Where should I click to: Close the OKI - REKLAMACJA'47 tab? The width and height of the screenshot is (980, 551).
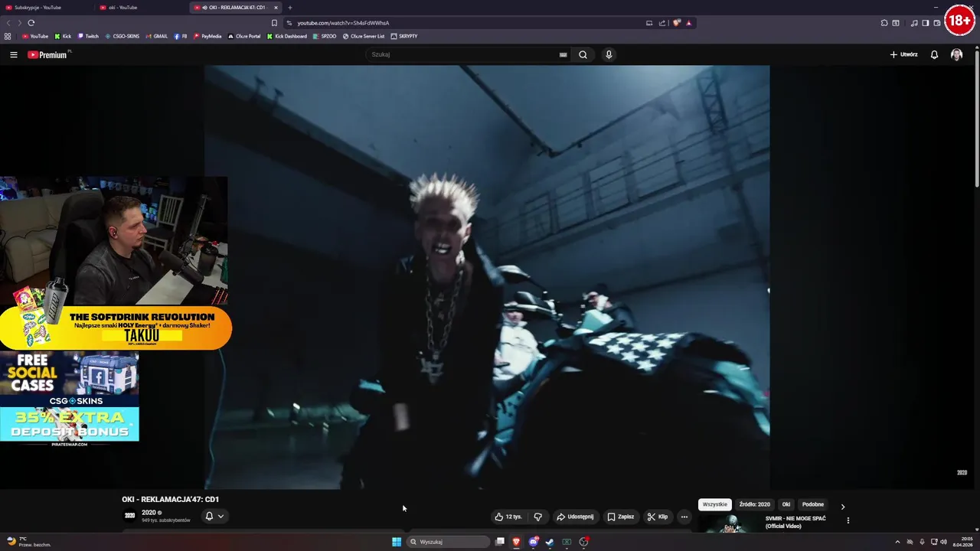[x=276, y=8]
